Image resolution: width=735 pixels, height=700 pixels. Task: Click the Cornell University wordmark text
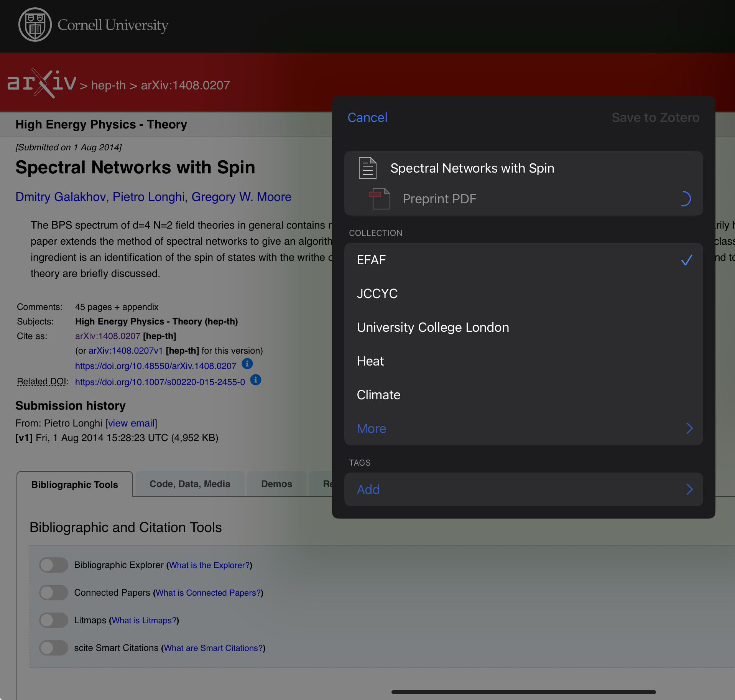pyautogui.click(x=113, y=25)
